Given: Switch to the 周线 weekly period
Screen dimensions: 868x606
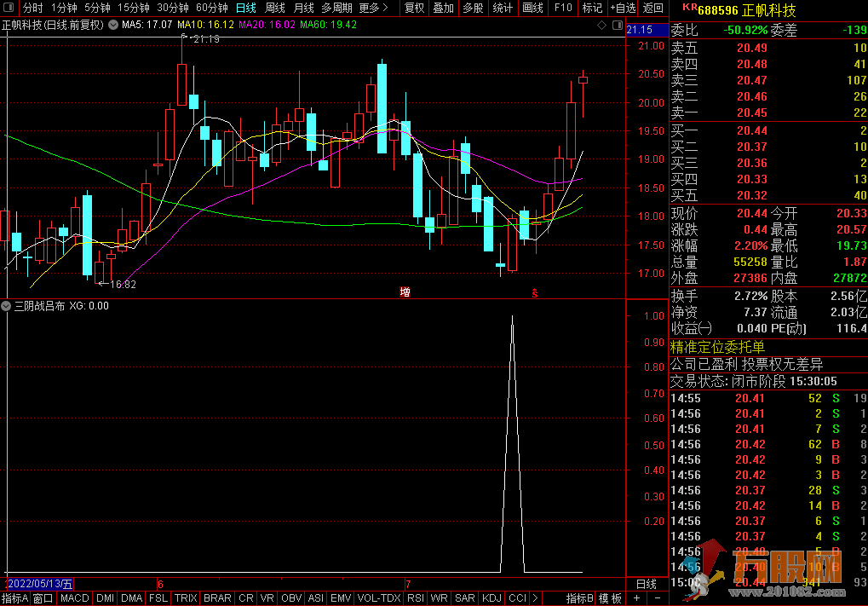Looking at the screenshot, I should [275, 8].
